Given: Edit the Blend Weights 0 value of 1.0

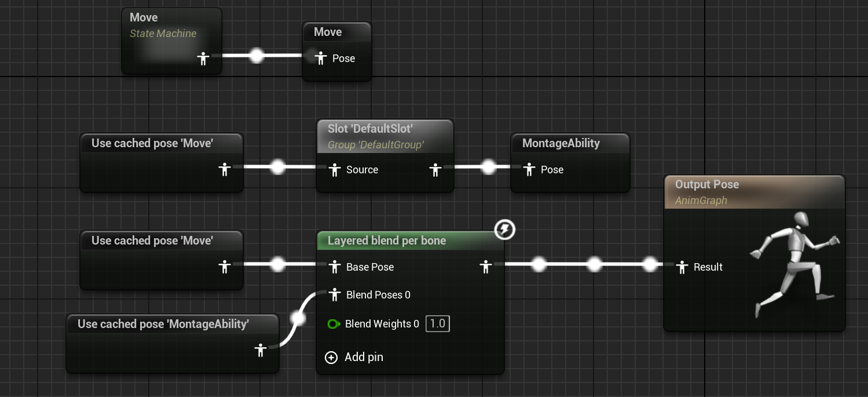Looking at the screenshot, I should [x=437, y=323].
